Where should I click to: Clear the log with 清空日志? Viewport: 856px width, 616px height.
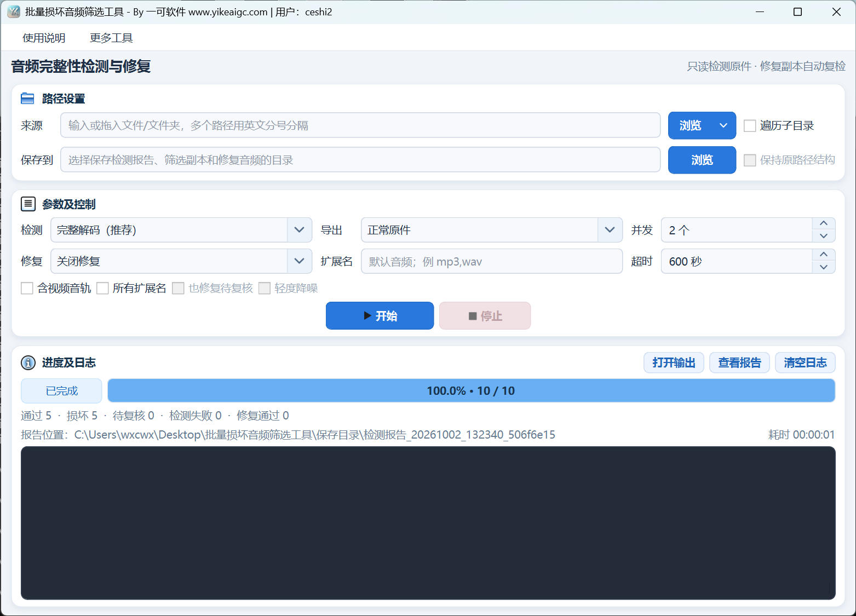pos(805,362)
